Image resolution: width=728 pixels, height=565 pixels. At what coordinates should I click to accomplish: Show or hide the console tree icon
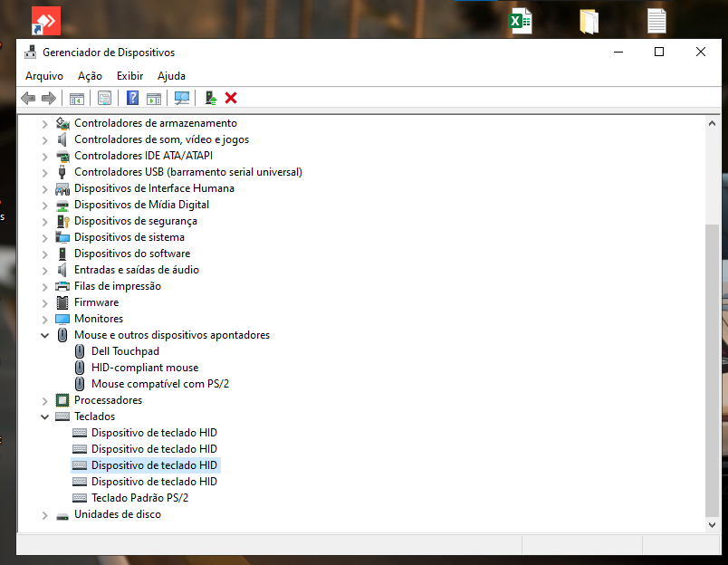point(77,98)
